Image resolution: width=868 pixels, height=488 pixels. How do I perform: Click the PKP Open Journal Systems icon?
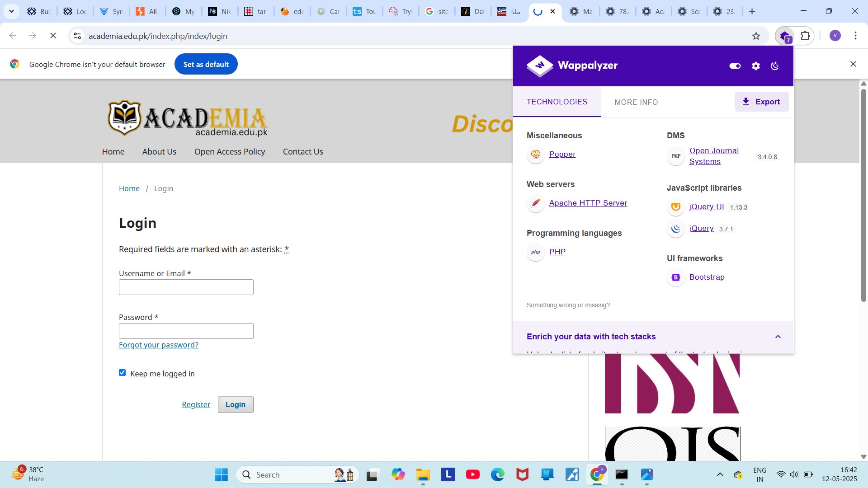click(x=676, y=156)
